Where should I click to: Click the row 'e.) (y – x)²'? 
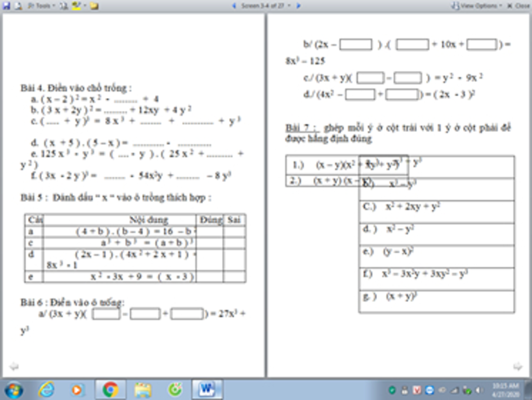tap(436, 257)
